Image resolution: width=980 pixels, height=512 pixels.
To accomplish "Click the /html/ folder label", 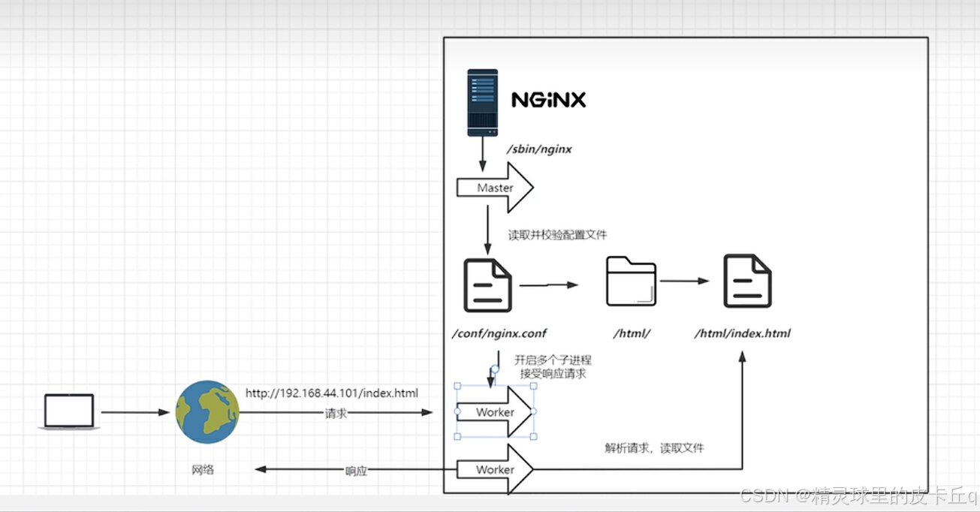I will tap(632, 333).
